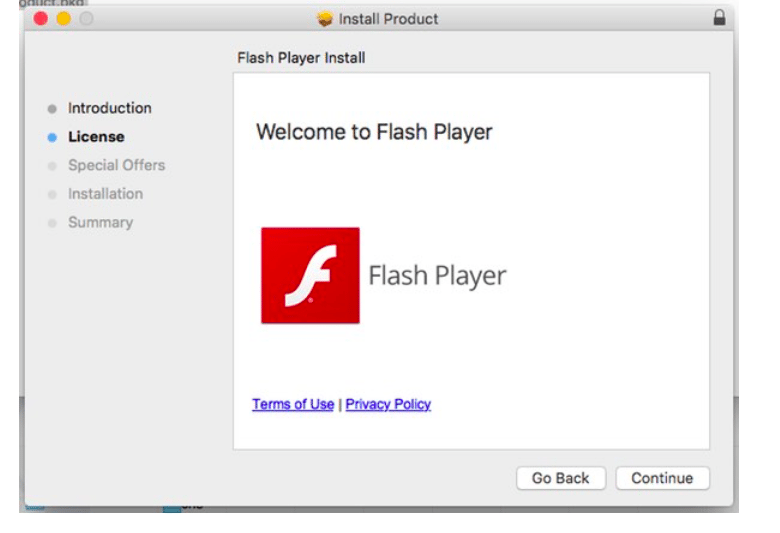Minimize the installer with the yellow button
780x533 pixels.
click(64, 18)
